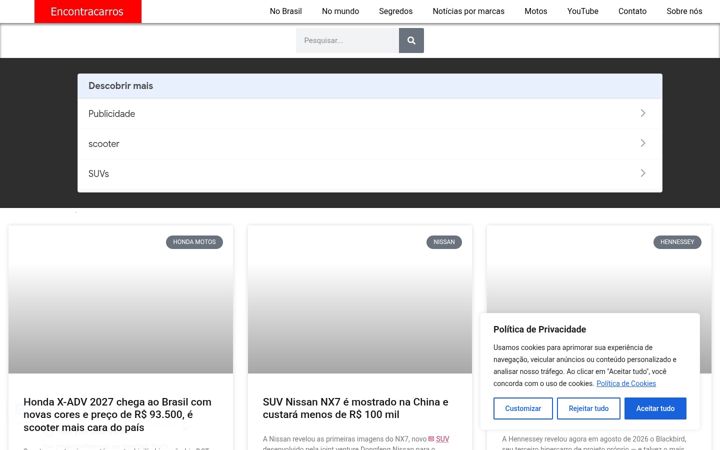Click the Descobrir mais heading

[121, 86]
